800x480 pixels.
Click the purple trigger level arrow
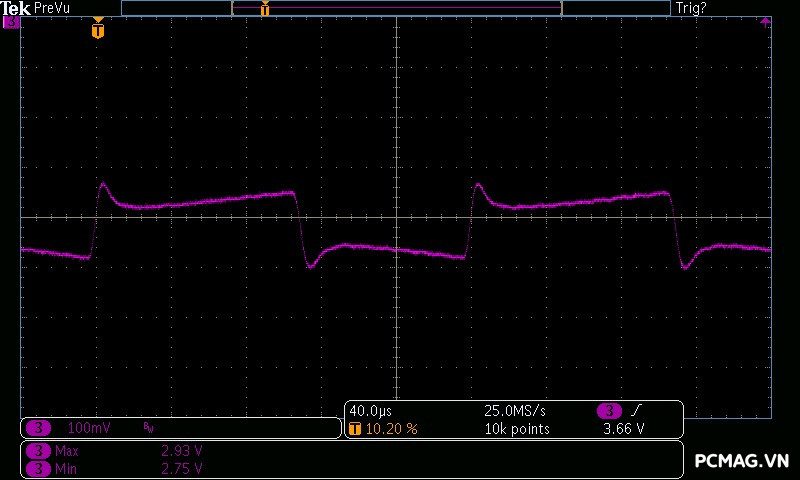(x=765, y=22)
